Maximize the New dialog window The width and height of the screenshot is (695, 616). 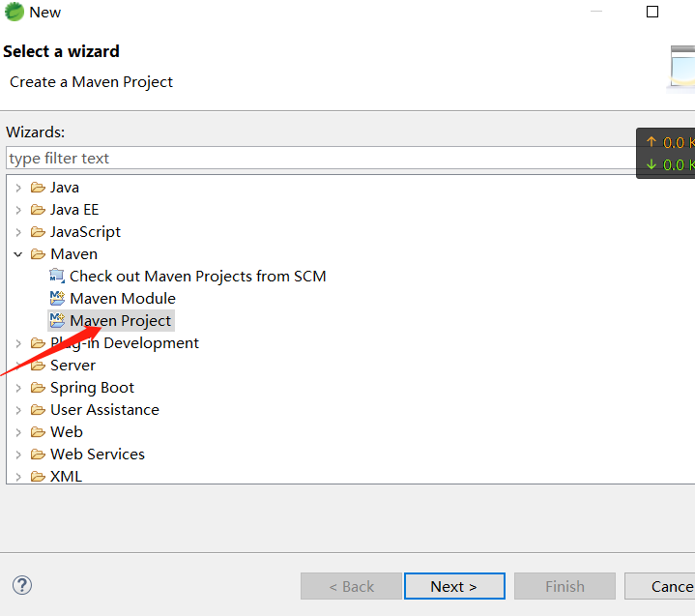652,12
